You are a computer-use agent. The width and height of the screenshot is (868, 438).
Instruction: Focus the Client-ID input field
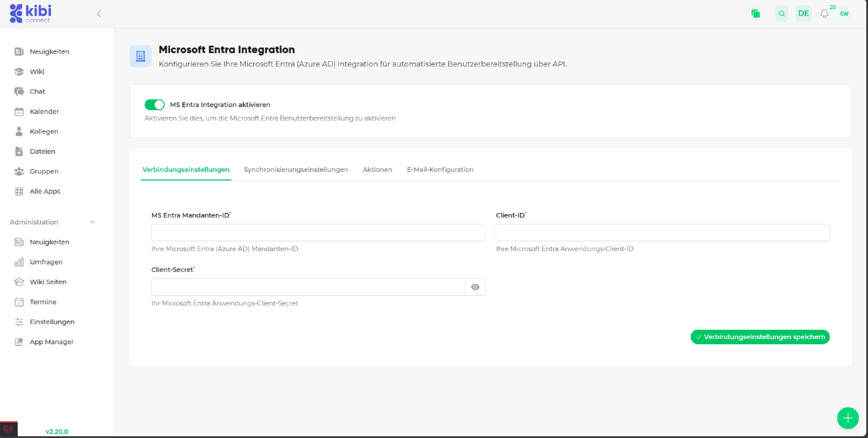coord(663,233)
